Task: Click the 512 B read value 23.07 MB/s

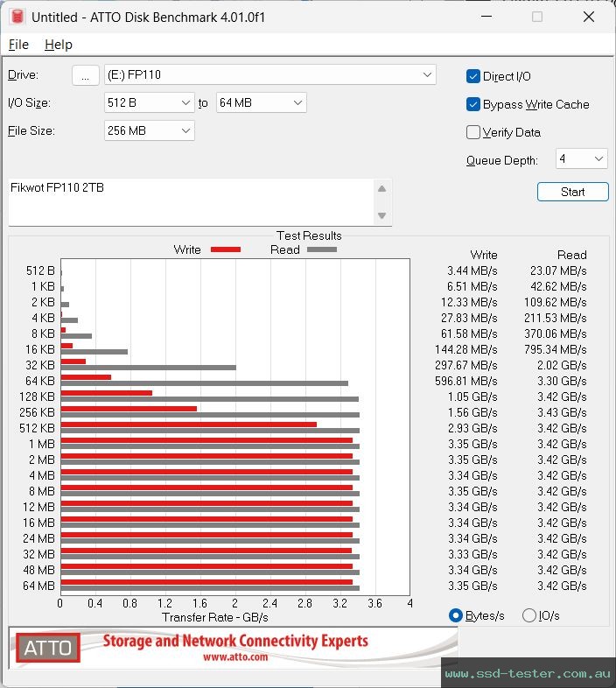Action: 558,270
